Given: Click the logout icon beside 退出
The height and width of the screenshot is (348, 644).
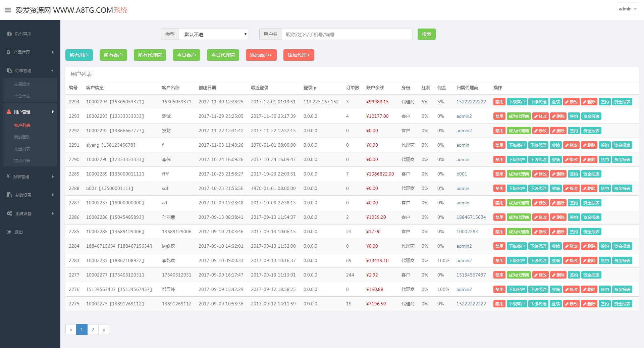Looking at the screenshot, I should coord(9,232).
